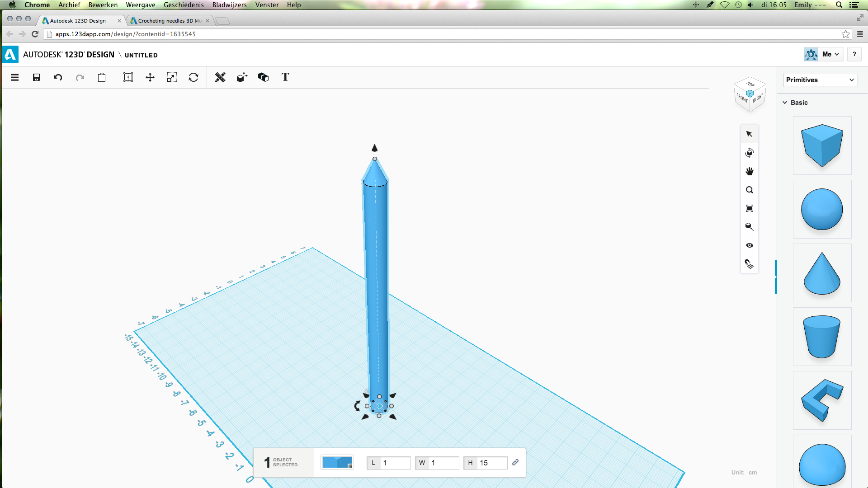The height and width of the screenshot is (488, 868).
Task: Collapse the Basic section
Action: tap(785, 103)
